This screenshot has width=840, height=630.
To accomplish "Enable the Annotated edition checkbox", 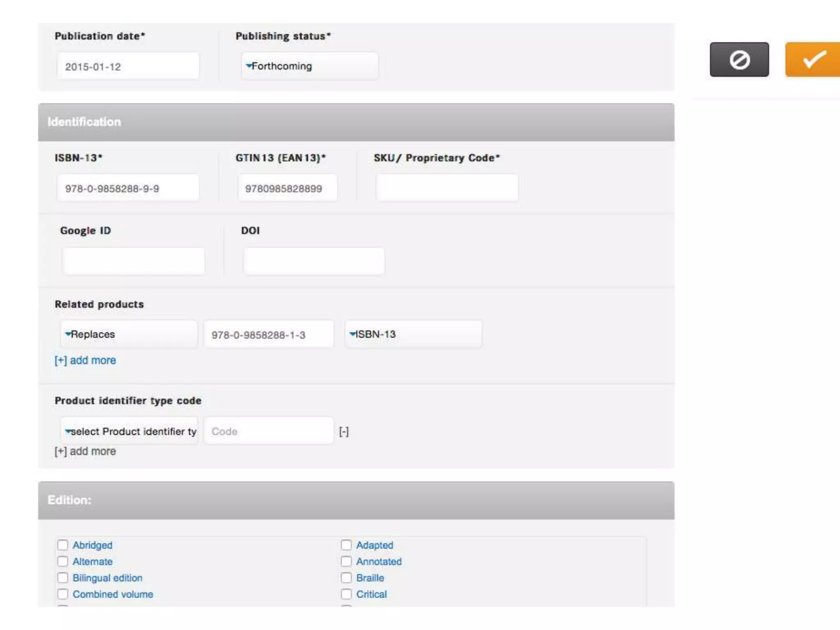I will (x=346, y=561).
